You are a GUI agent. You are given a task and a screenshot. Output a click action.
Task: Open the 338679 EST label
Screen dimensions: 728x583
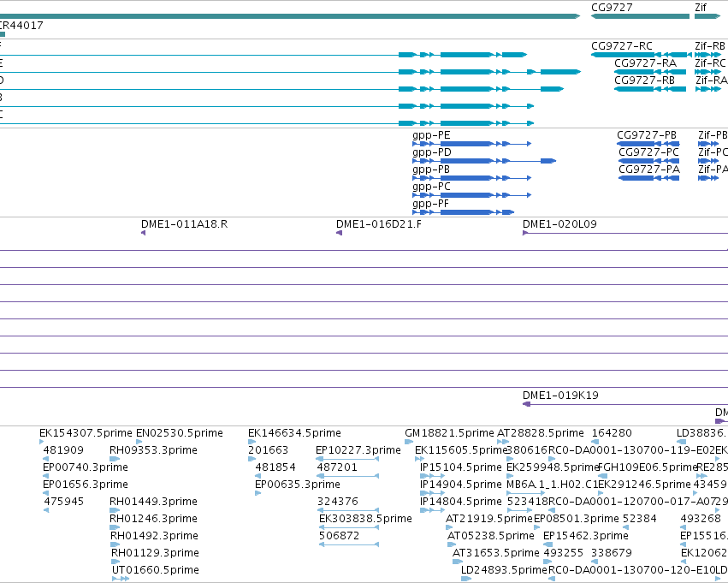coord(612,553)
